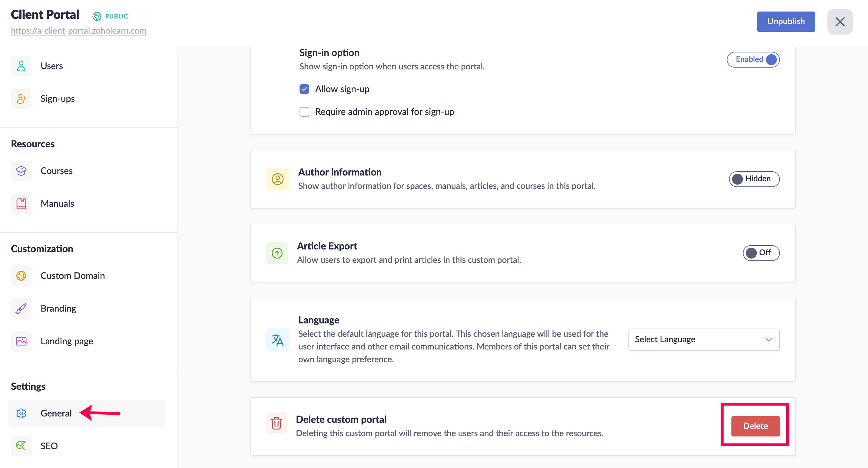Viewport: 868px width, 468px height.
Task: Open the Custom Domain globe icon
Action: pyautogui.click(x=21, y=276)
